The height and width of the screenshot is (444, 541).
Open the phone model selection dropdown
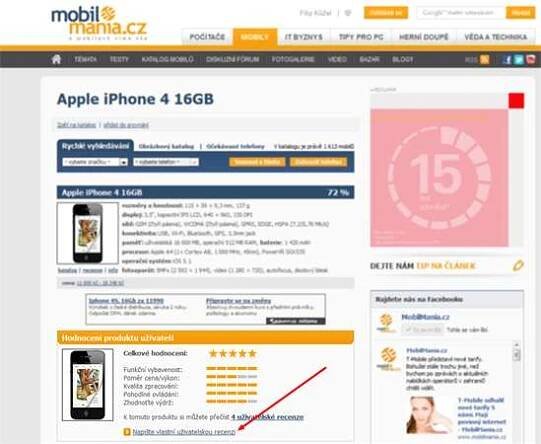pyautogui.click(x=166, y=162)
